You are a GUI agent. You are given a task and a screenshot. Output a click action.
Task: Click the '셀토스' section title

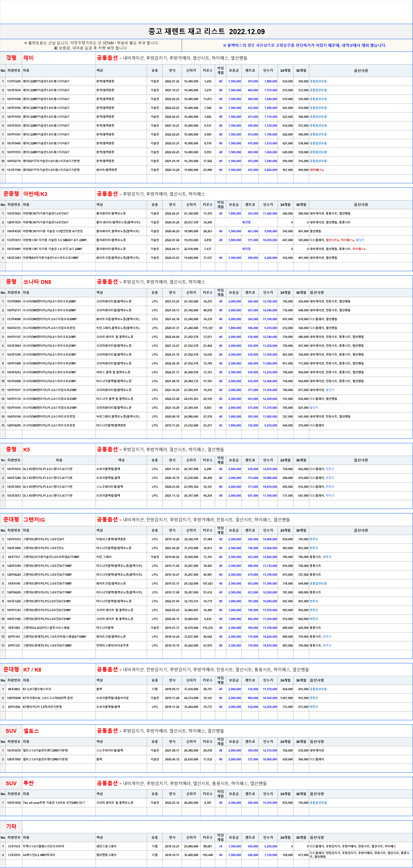pyautogui.click(x=31, y=731)
